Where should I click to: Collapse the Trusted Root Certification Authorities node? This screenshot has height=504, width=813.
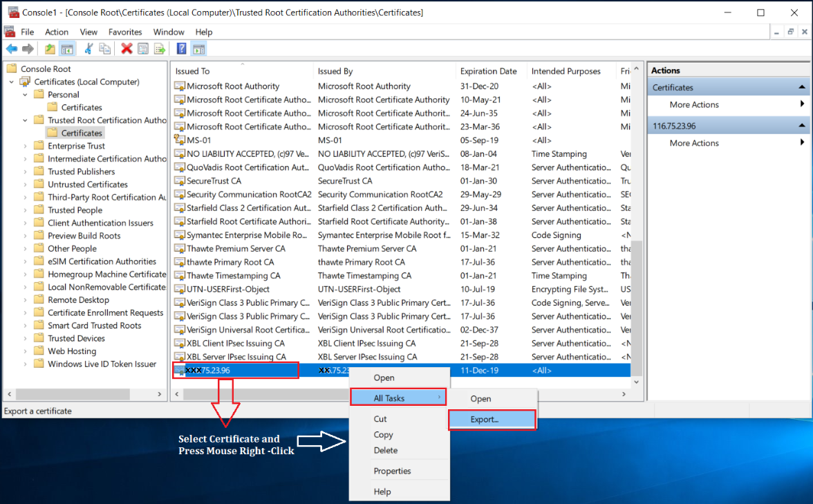coord(25,120)
